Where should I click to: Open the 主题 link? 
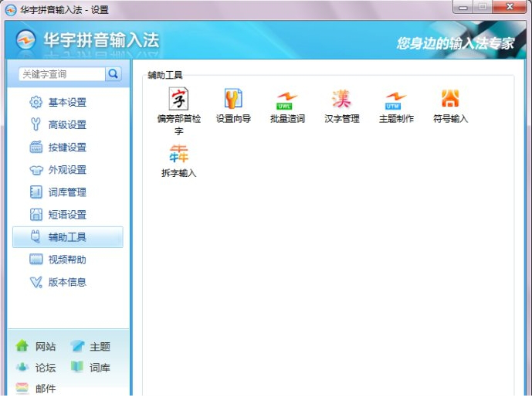pyautogui.click(x=100, y=347)
